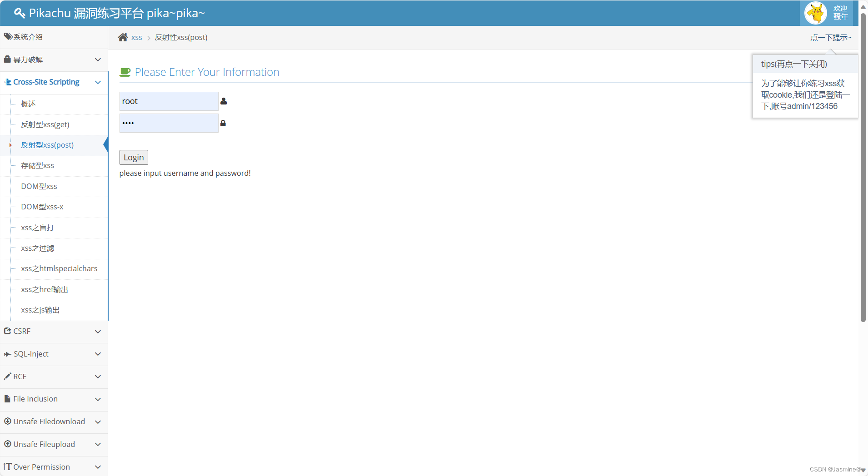Open the DOM型xss page

[x=39, y=186]
